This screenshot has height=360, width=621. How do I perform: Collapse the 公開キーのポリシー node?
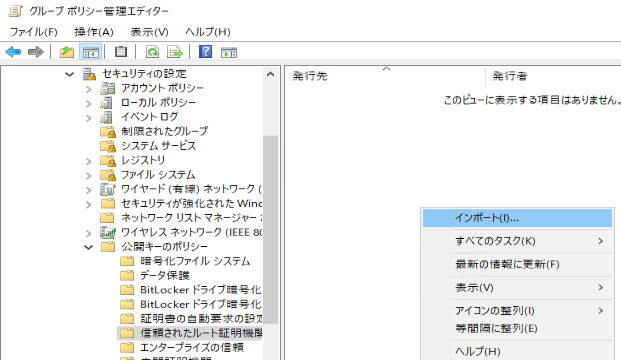(x=89, y=248)
